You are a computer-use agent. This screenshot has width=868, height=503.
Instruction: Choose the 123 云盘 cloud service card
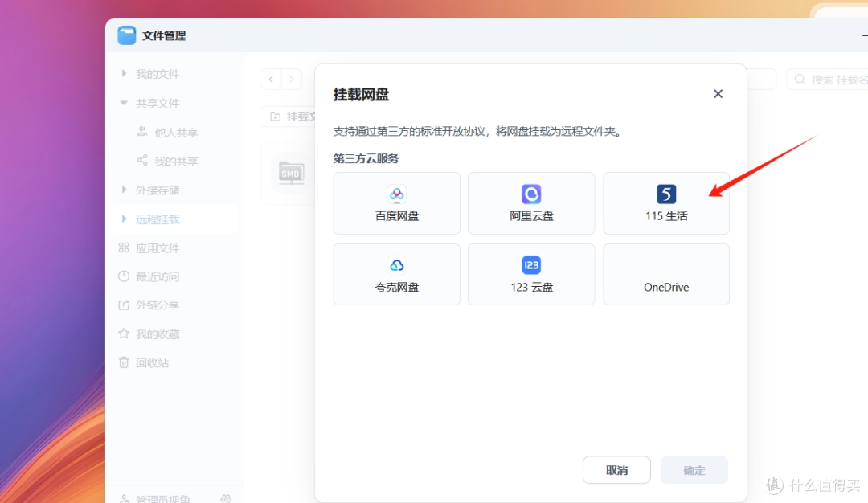(x=531, y=275)
